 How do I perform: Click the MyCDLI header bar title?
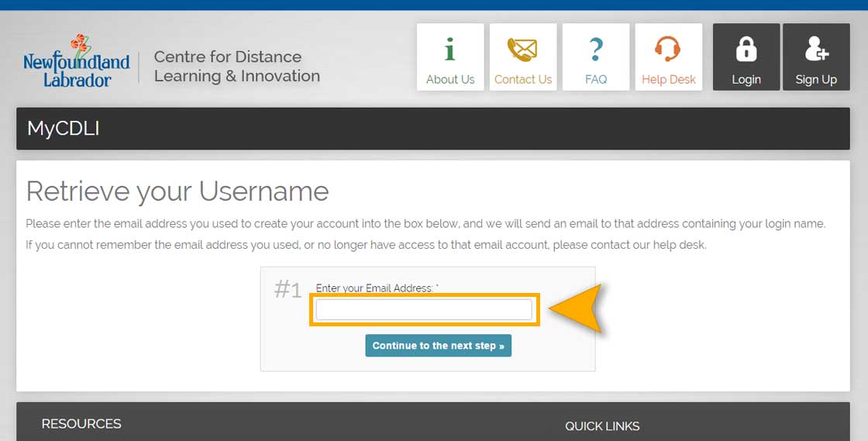(x=63, y=129)
